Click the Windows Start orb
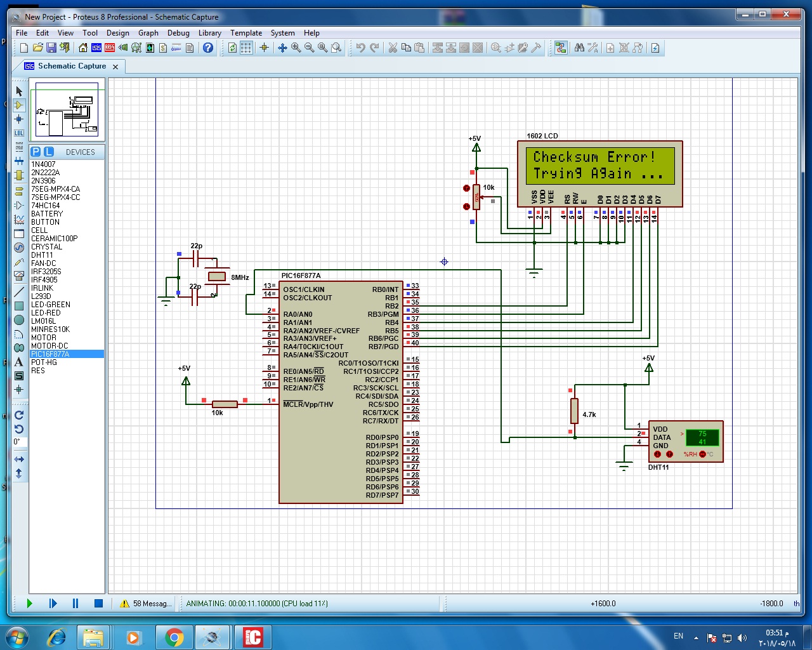 click(x=16, y=637)
